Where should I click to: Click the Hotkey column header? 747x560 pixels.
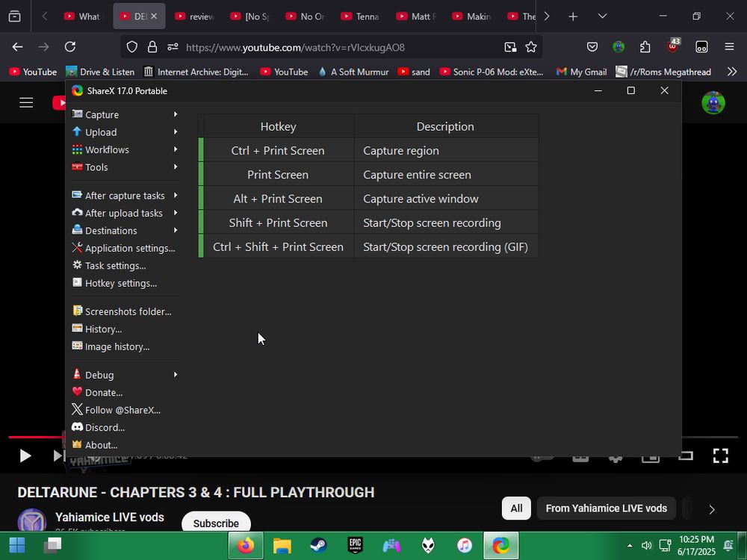(x=278, y=127)
